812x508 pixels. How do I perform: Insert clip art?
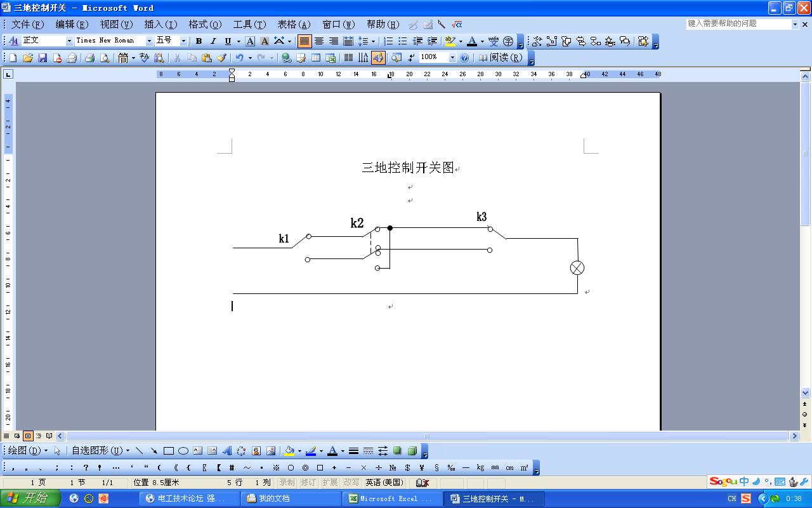pos(256,451)
